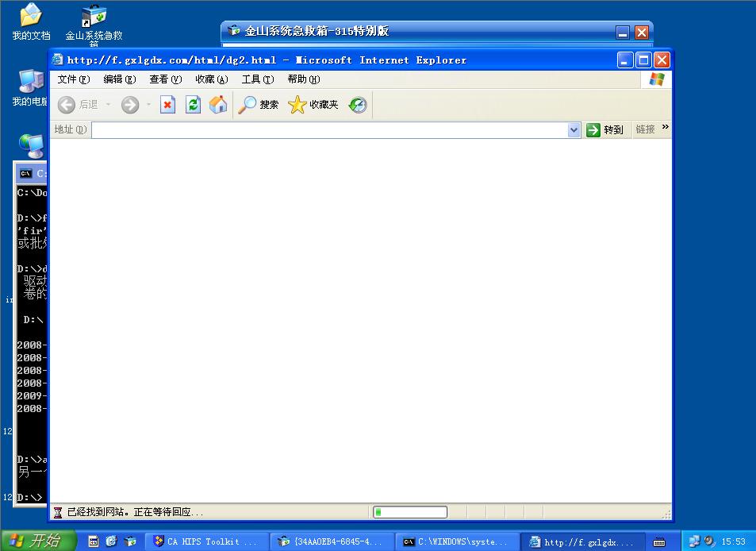Click 开始 Start button

coord(39,541)
